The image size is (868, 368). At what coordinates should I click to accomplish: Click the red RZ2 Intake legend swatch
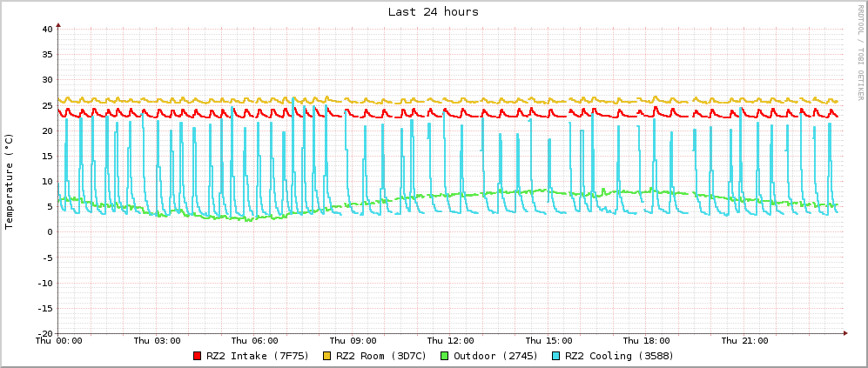198,356
